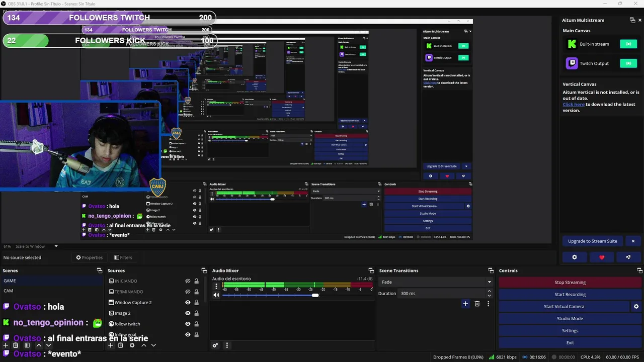Click Upgrade to Stream Suite
This screenshot has height=362, width=644.
(593, 241)
